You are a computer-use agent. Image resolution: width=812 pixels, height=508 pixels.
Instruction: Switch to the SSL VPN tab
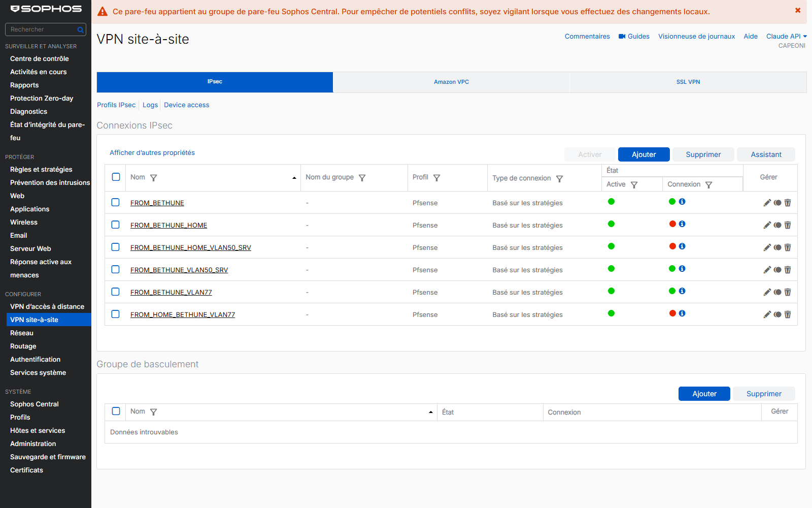tap(688, 82)
